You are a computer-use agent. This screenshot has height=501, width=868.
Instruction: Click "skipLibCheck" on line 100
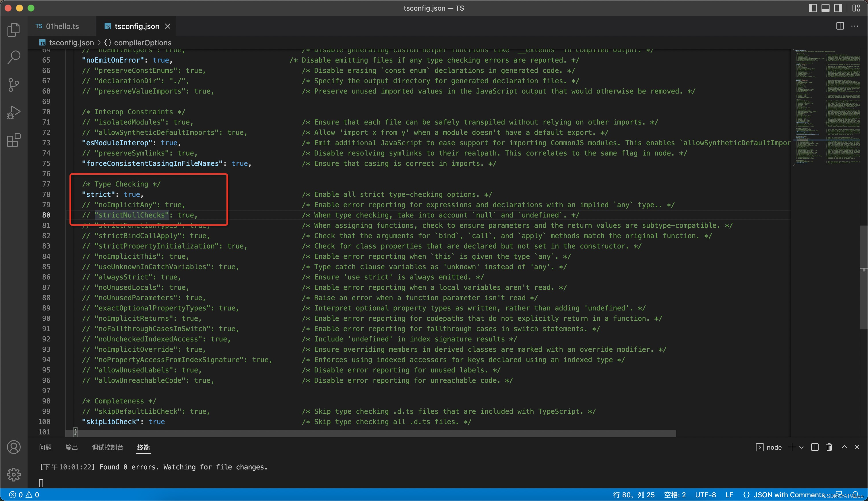[111, 422]
